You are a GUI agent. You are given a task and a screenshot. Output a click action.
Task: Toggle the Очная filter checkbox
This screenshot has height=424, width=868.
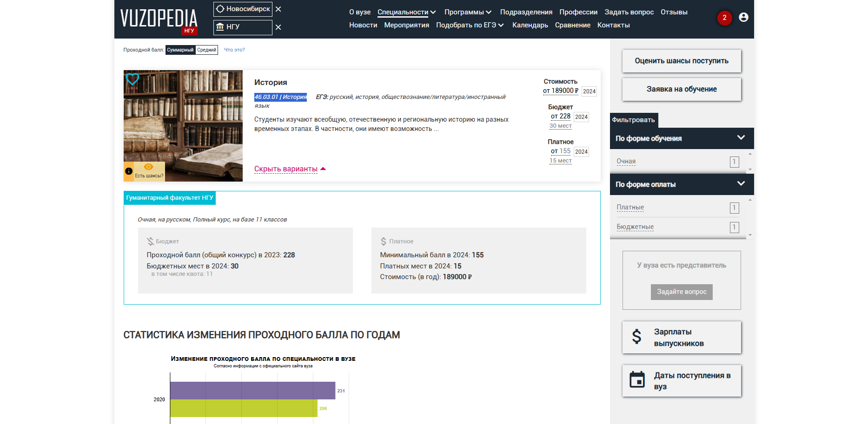(x=735, y=162)
